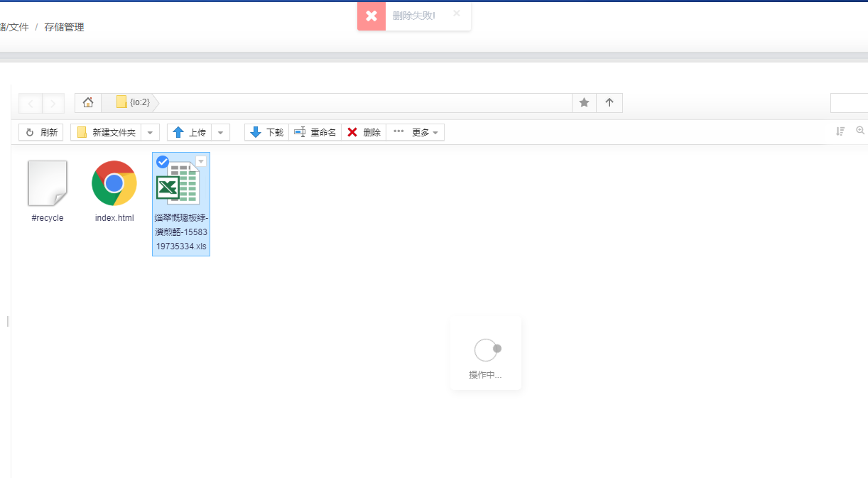Click the zoom magnifier icon at toolbar right
The image size is (868, 478).
click(860, 131)
